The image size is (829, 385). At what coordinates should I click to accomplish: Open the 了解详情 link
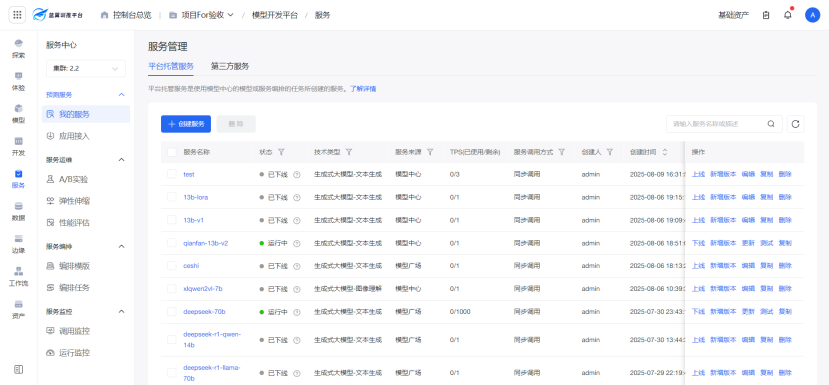coord(363,89)
